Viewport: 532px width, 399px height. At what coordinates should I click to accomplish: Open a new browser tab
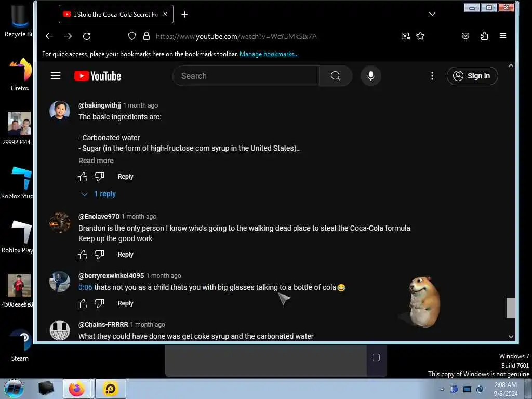184,14
